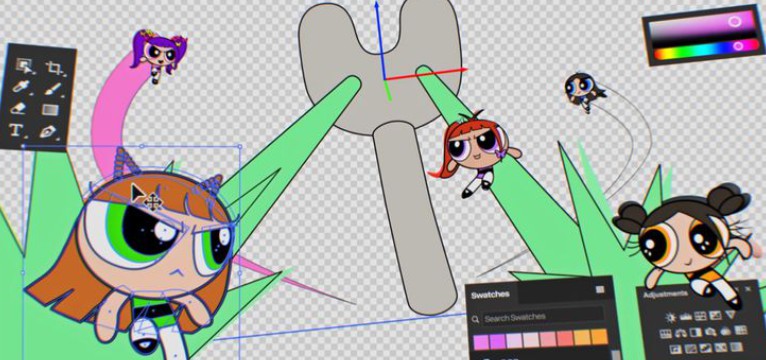Focus the Search Swatches field
766x360 pixels.
pyautogui.click(x=543, y=317)
